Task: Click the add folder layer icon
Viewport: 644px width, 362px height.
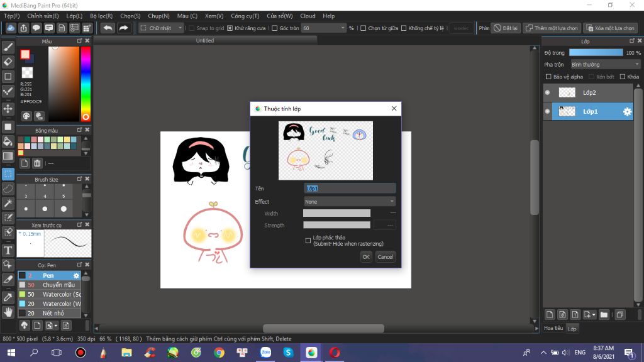Action: click(x=604, y=315)
